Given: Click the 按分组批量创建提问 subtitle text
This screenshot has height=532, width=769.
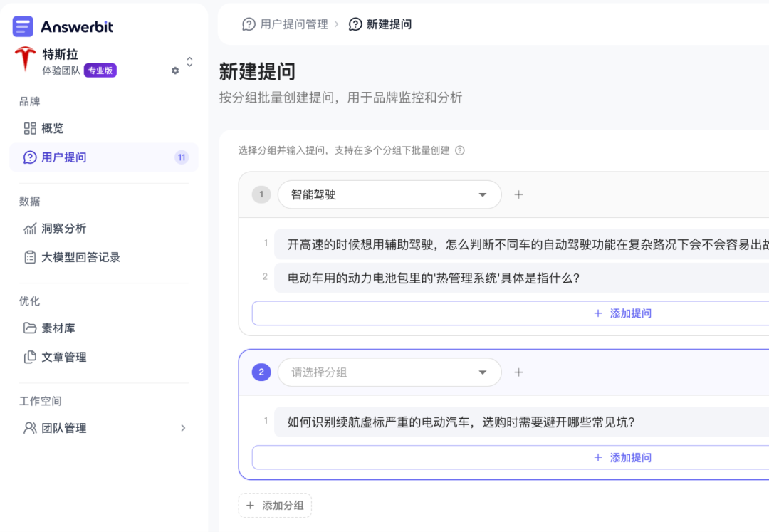Looking at the screenshot, I should [341, 98].
